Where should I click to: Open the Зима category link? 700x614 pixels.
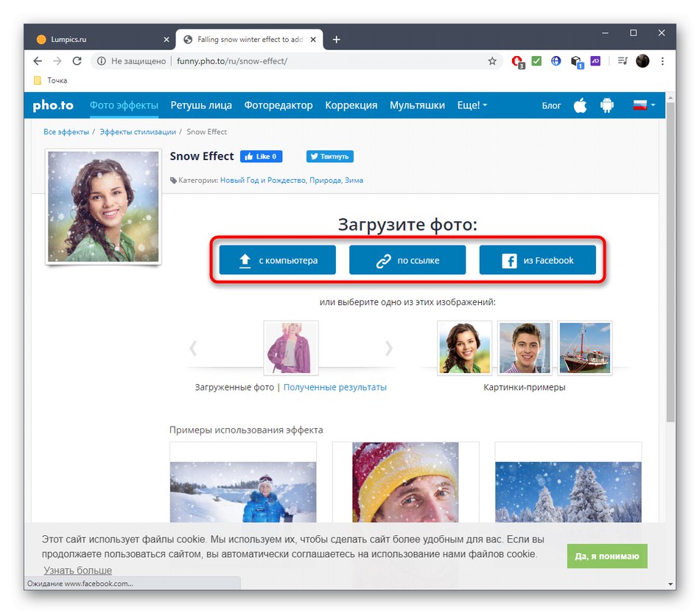[x=354, y=181]
